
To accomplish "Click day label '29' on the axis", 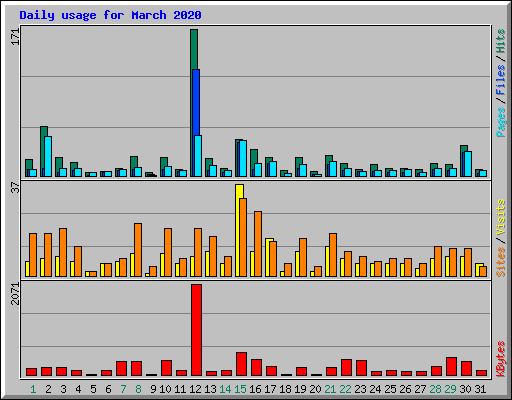I will pyautogui.click(x=450, y=389).
